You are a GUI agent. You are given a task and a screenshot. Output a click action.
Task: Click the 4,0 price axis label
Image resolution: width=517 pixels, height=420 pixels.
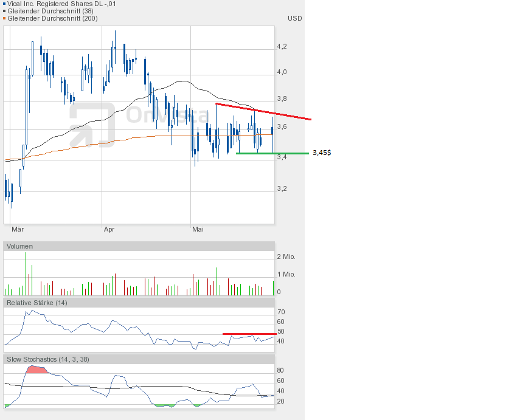coord(282,72)
